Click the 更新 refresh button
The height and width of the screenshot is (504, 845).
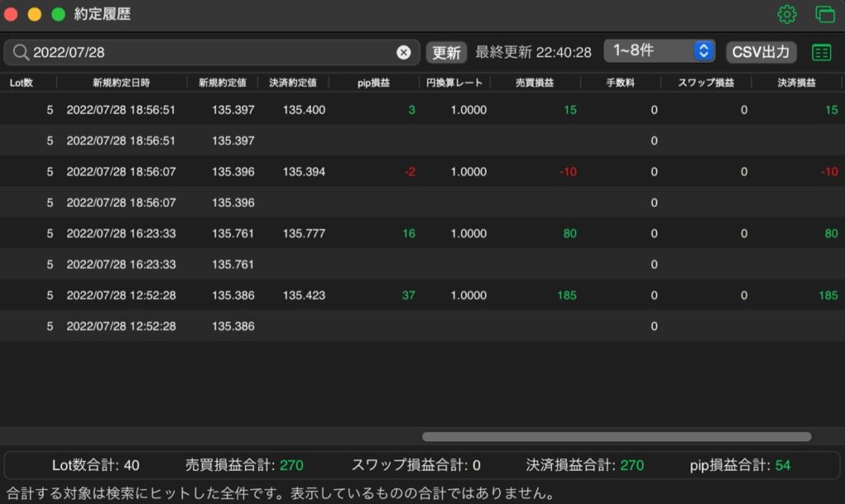[x=446, y=52]
